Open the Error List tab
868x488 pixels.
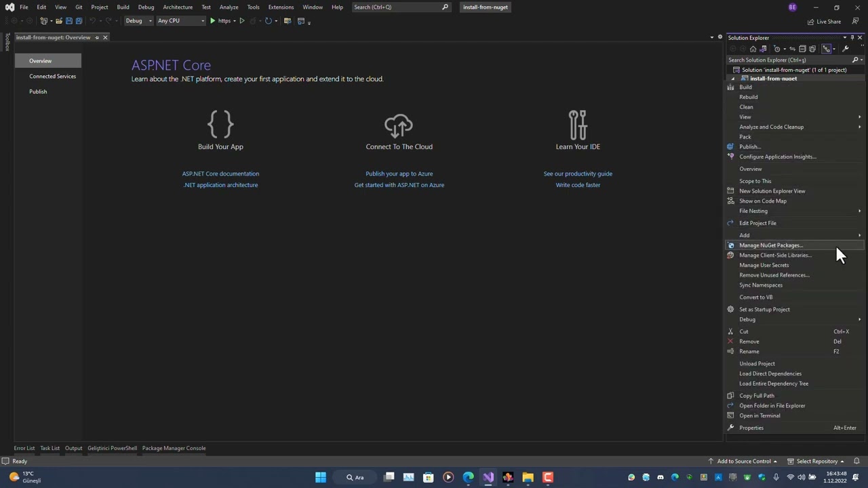(x=24, y=448)
